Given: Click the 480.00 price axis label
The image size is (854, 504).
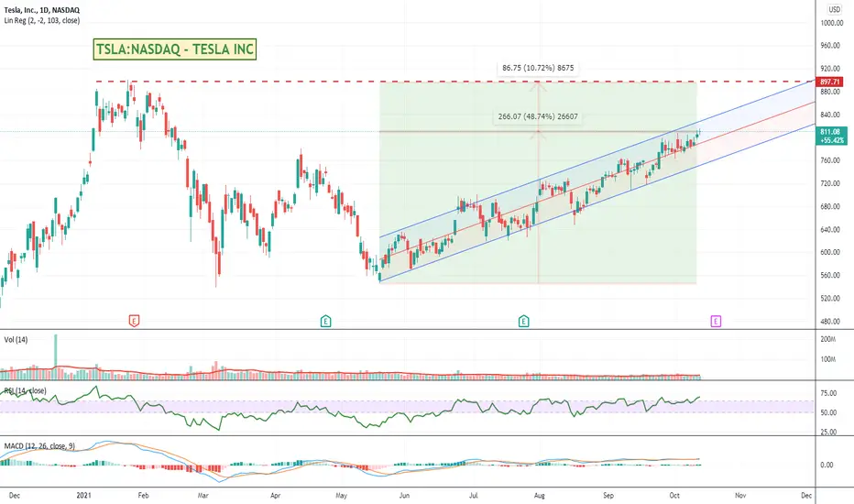Looking at the screenshot, I should coord(830,322).
